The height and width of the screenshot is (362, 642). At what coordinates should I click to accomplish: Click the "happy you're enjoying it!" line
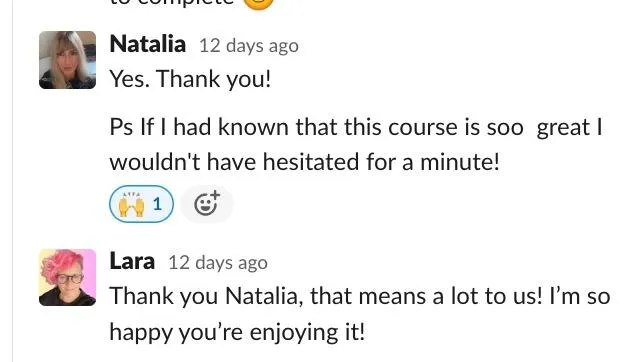237,332
